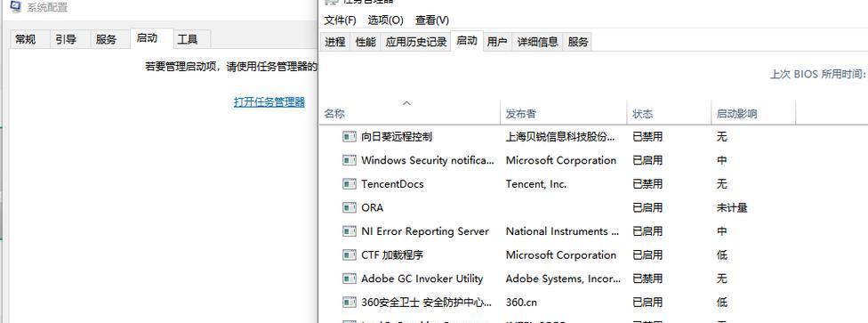Select the TencentDocs entry icon
Viewport: 868px width, 323px height.
350,184
